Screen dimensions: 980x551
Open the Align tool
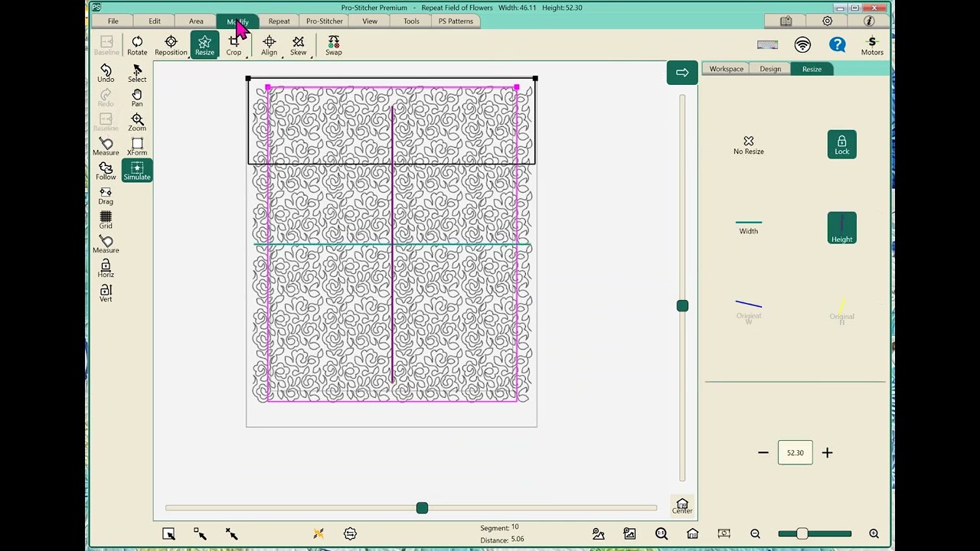click(269, 46)
